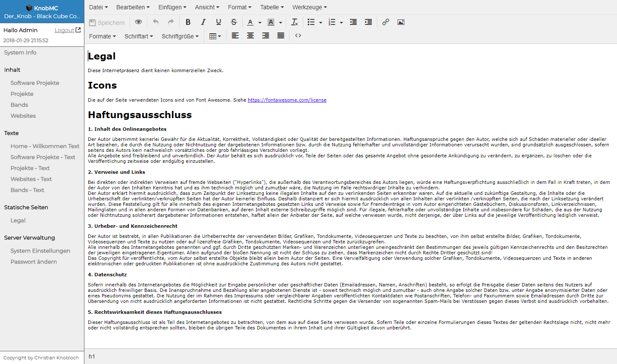The height and width of the screenshot is (364, 617).
Task: Open Projekte - Text entry
Action: click(30, 168)
